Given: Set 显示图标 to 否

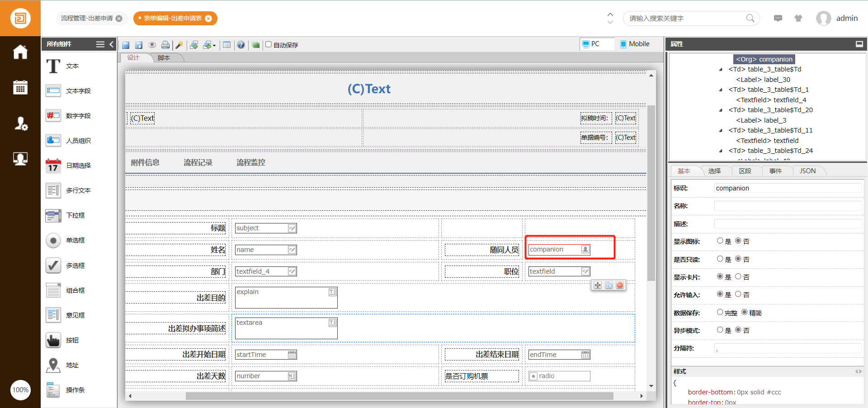Looking at the screenshot, I should coord(738,241).
